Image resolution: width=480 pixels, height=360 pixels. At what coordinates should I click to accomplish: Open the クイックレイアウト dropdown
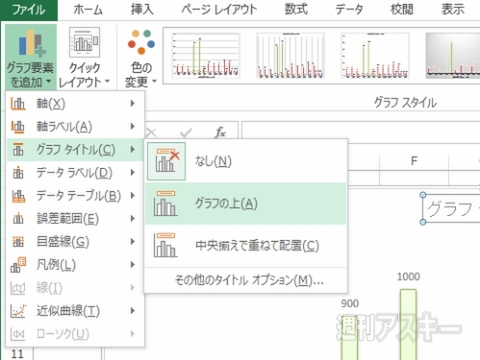coord(84,57)
